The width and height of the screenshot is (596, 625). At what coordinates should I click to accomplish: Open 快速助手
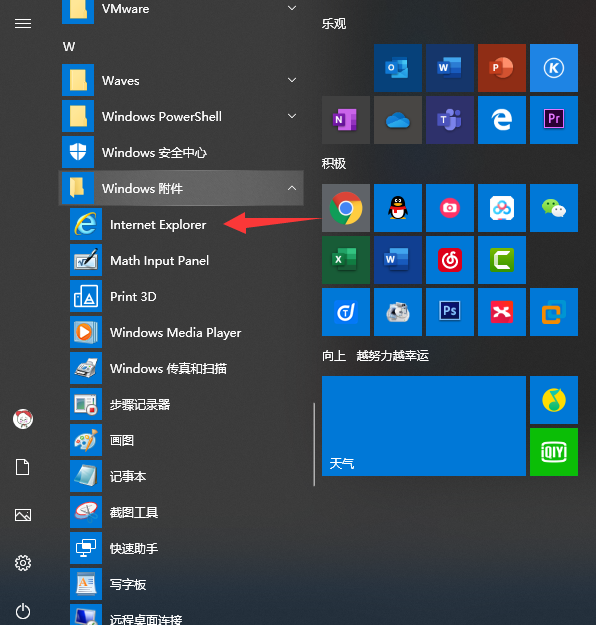185,548
